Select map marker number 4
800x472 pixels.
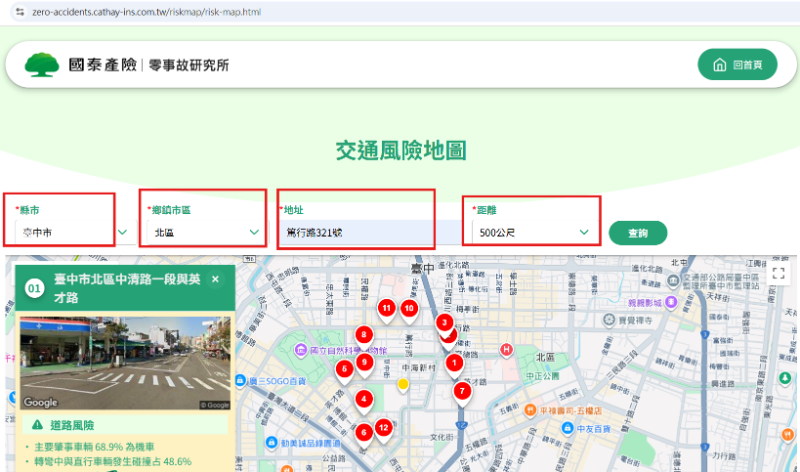pos(364,399)
